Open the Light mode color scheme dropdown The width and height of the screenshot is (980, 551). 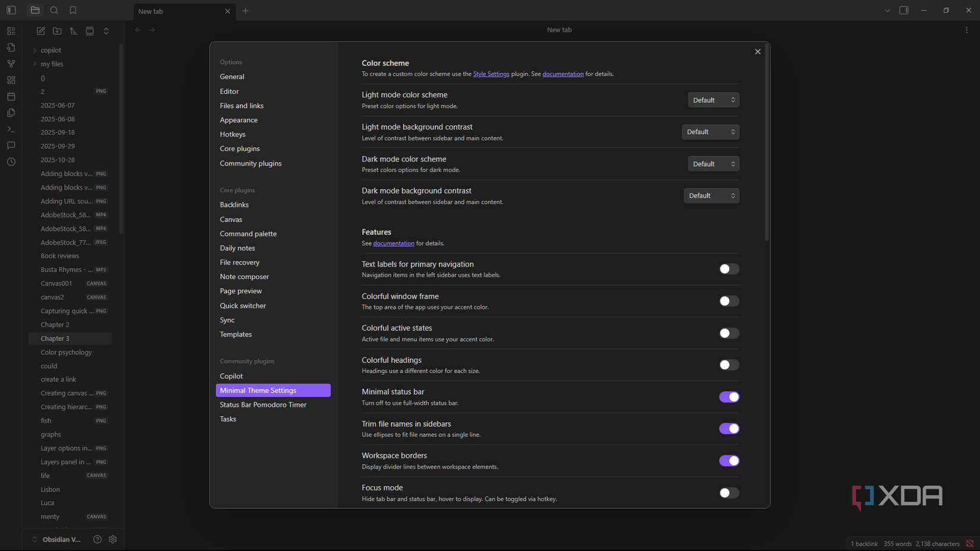713,100
